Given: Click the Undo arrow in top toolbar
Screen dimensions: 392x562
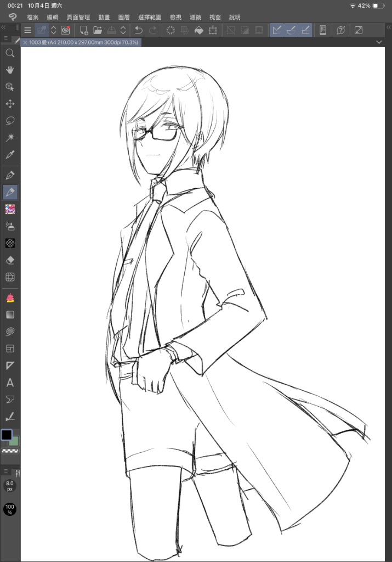Looking at the screenshot, I should (x=139, y=30).
